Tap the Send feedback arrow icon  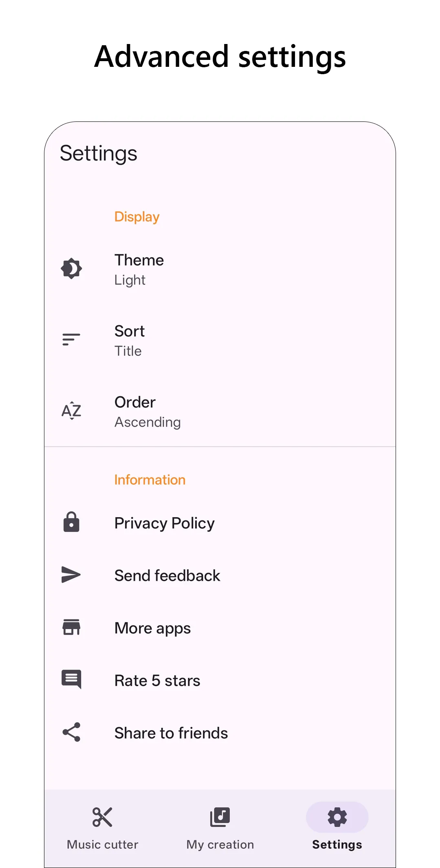pyautogui.click(x=71, y=575)
